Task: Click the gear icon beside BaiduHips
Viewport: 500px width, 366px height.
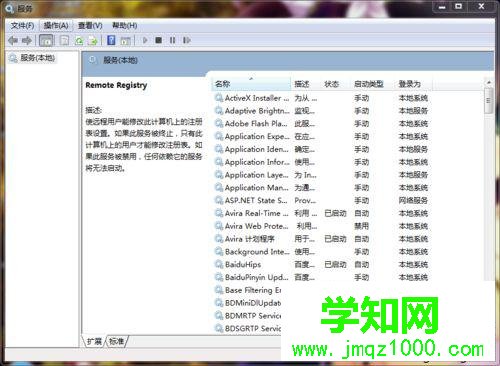Action: click(219, 264)
